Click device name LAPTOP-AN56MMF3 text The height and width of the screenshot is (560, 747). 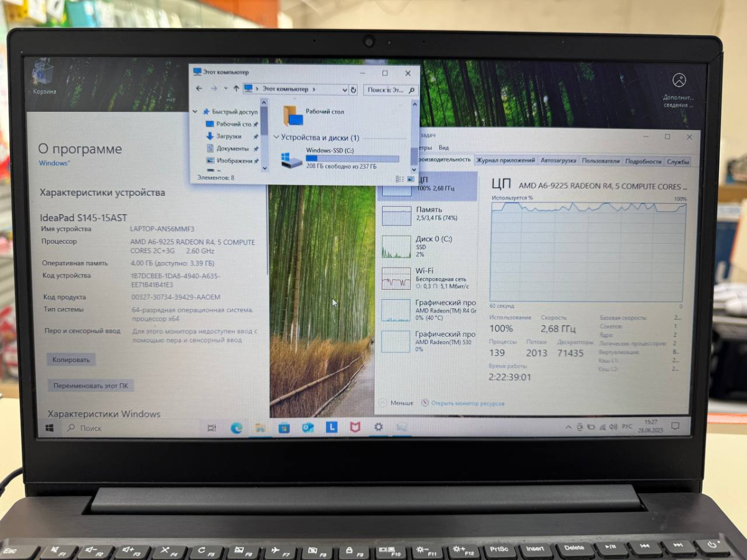(x=162, y=229)
